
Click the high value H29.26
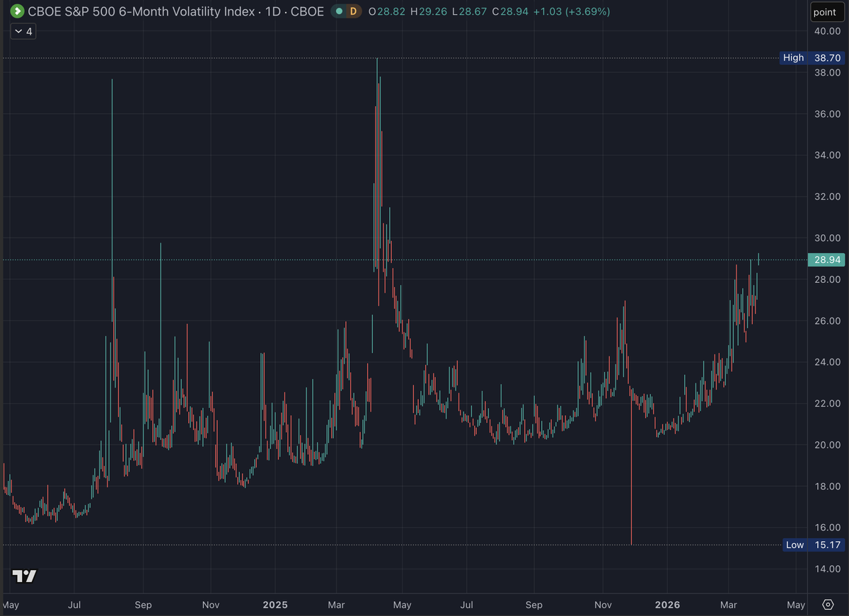click(427, 11)
